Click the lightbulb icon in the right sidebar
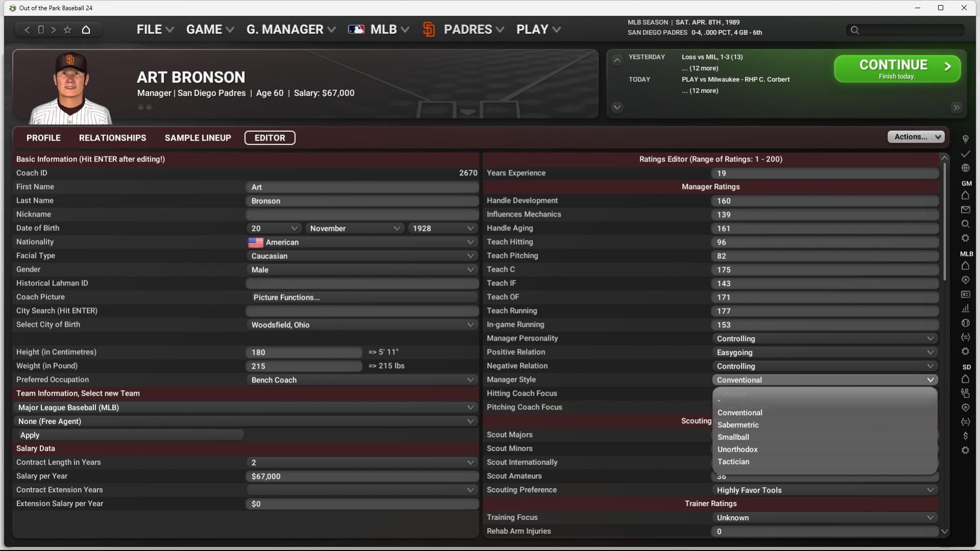The height and width of the screenshot is (551, 980). (x=965, y=139)
